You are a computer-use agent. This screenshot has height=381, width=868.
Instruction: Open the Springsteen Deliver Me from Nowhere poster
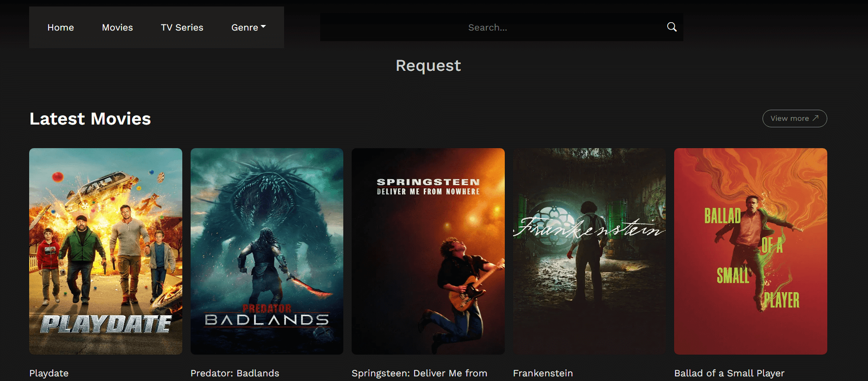428,251
